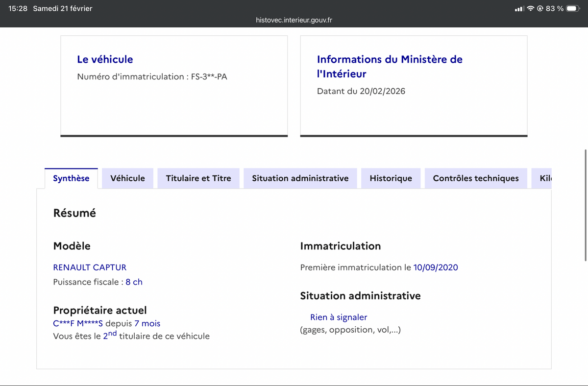Click the owner name C***F M****S
This screenshot has width=588, height=386.
click(78, 323)
